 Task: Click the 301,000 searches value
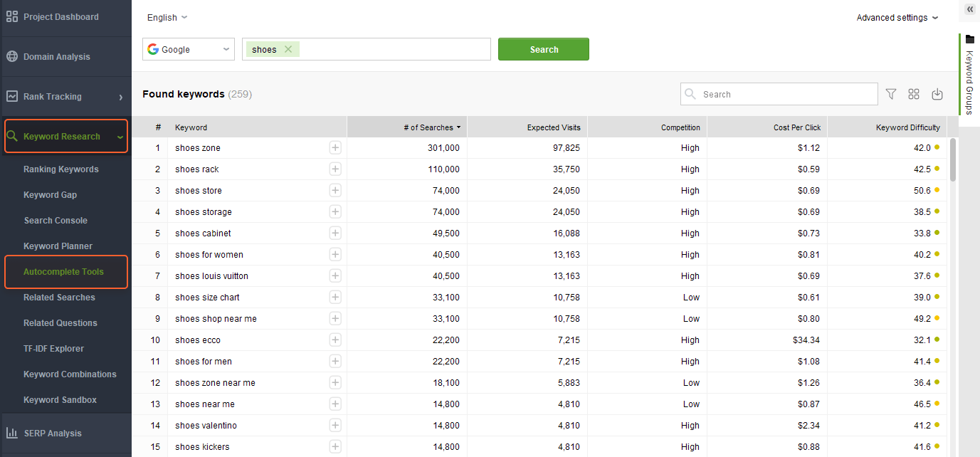click(x=444, y=148)
